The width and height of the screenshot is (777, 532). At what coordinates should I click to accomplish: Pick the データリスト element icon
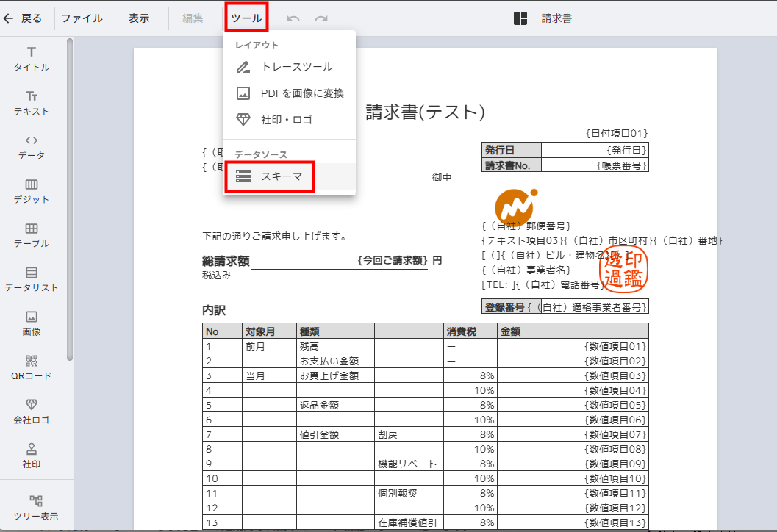32,279
